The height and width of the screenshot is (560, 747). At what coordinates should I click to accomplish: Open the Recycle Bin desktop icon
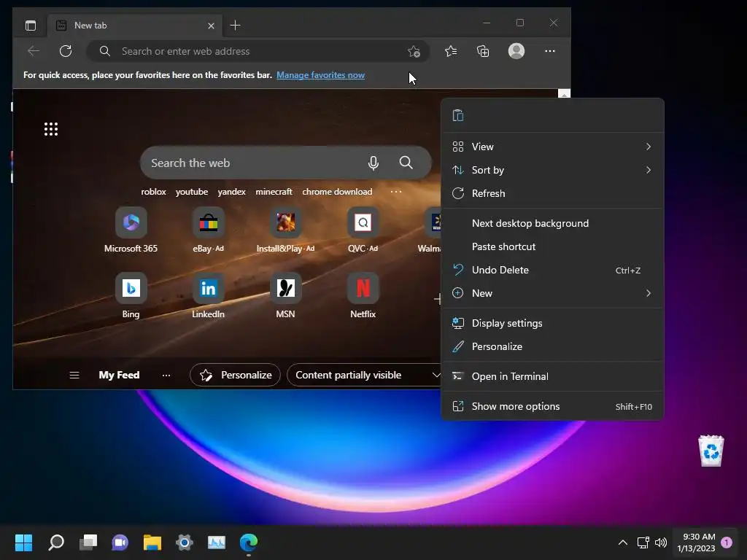pyautogui.click(x=711, y=451)
